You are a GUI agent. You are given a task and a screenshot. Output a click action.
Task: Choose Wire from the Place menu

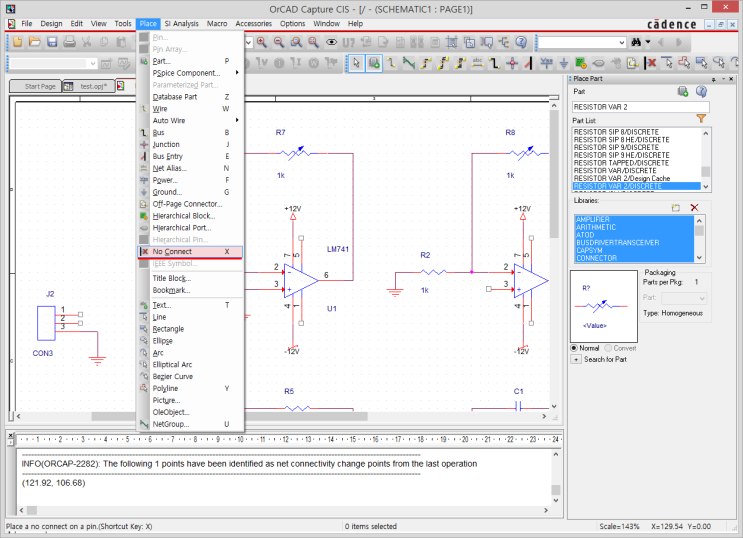pos(191,109)
